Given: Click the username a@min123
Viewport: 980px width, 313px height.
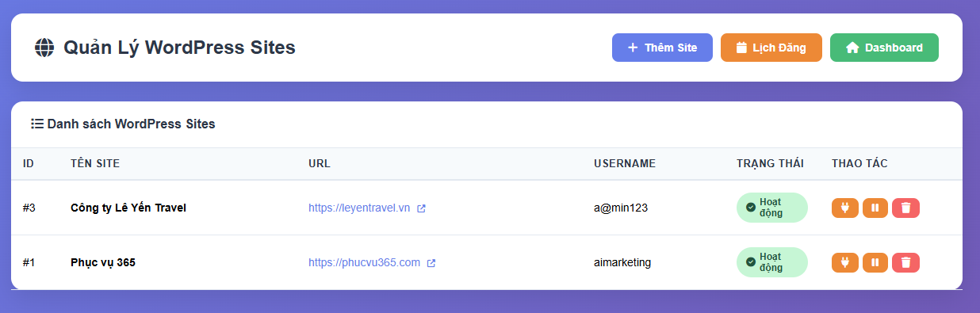Looking at the screenshot, I should [621, 208].
